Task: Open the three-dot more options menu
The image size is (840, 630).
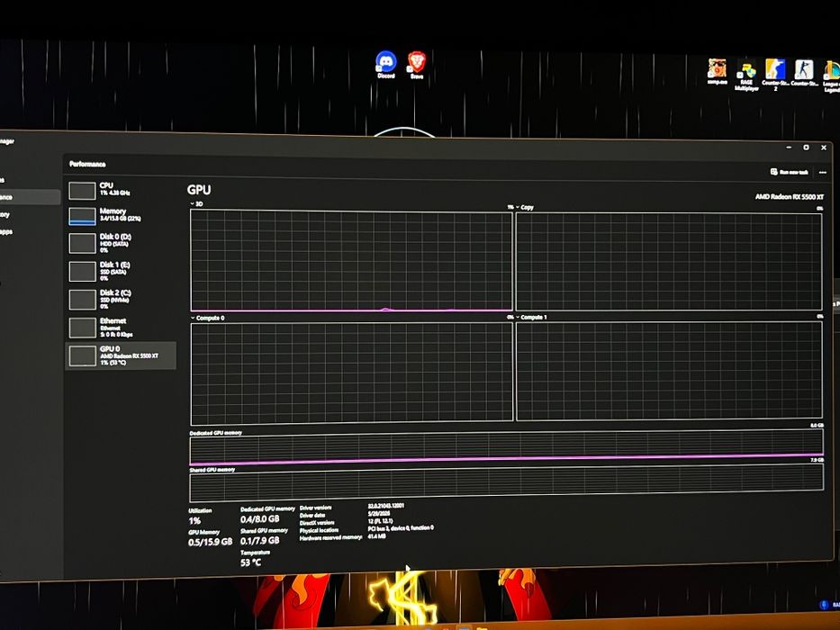Action: pos(822,173)
